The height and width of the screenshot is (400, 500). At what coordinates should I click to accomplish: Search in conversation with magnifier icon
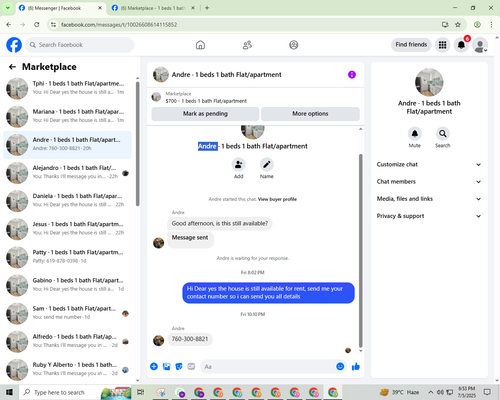[x=443, y=134]
